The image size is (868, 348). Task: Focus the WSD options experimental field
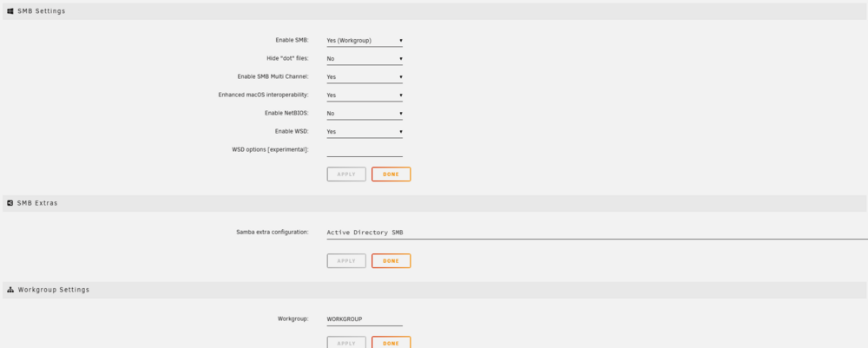[365, 150]
